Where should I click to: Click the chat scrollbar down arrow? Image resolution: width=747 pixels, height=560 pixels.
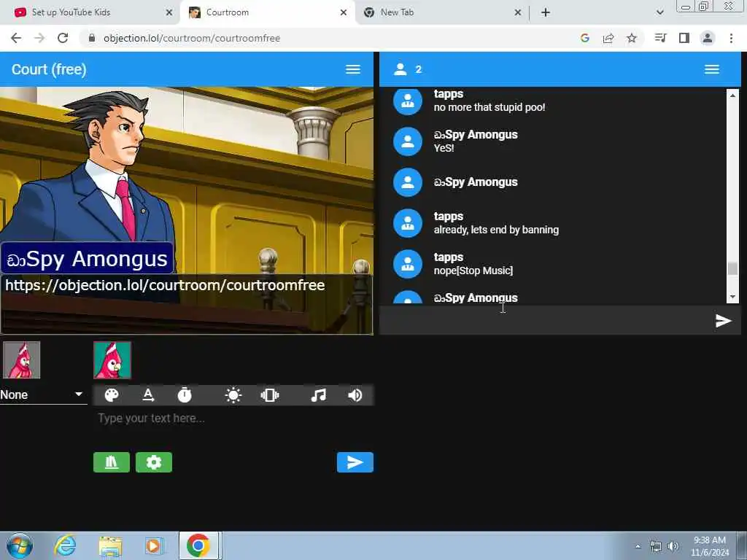click(732, 297)
